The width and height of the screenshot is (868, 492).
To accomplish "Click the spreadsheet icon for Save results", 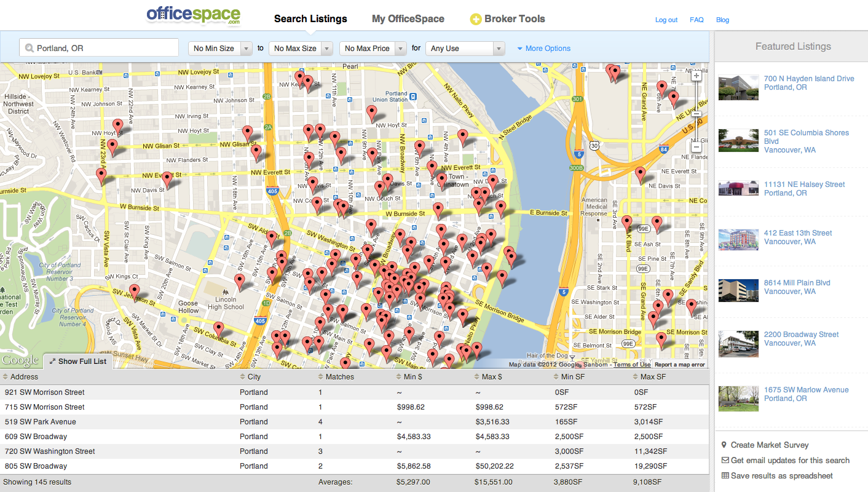I will coord(725,475).
